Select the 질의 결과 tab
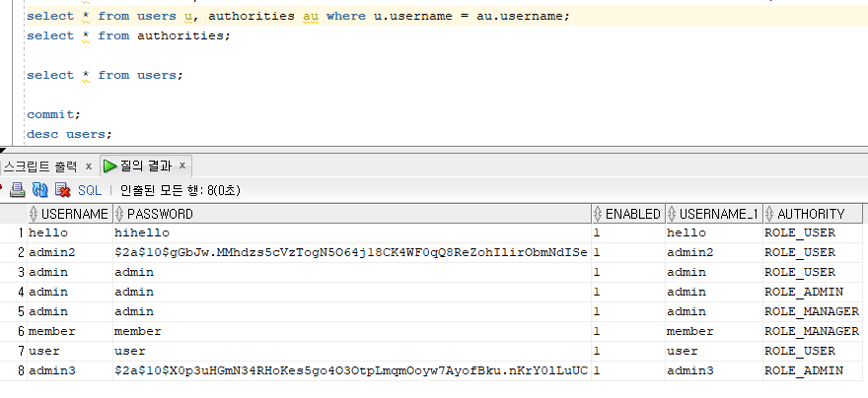This screenshot has height=398, width=868. coord(146,166)
